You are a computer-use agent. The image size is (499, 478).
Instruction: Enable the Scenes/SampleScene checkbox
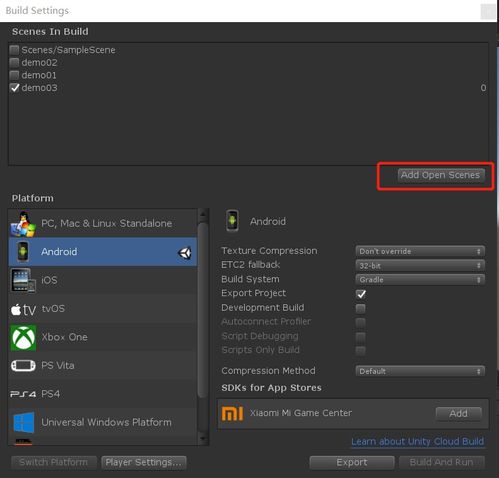click(14, 50)
